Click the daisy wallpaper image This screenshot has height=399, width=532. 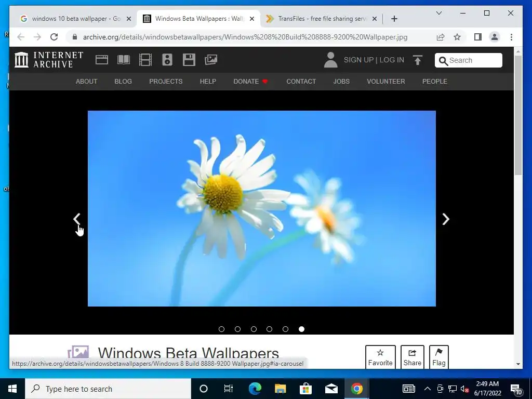pyautogui.click(x=262, y=208)
